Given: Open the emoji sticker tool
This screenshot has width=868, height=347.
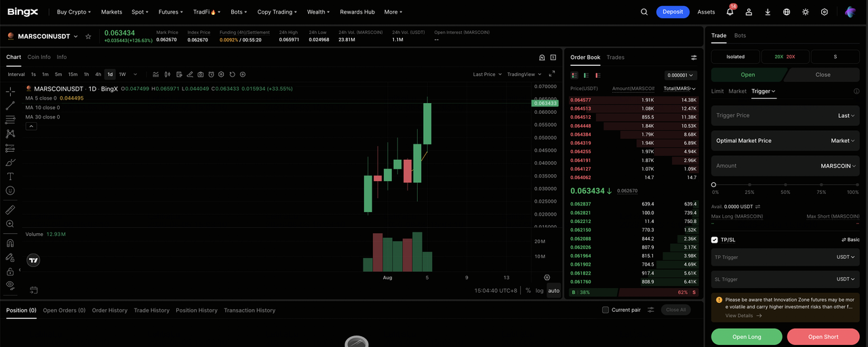Looking at the screenshot, I should (x=10, y=190).
